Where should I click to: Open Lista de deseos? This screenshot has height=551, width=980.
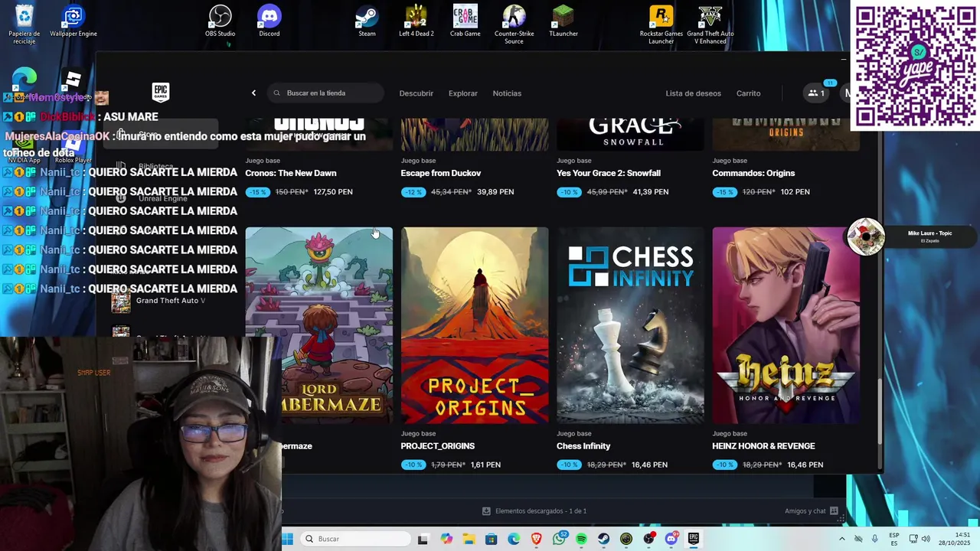coord(694,93)
